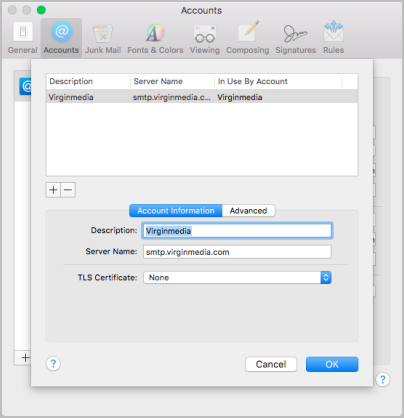The image size is (404, 418).
Task: Select account icon in background accounts list
Action: pos(25,86)
